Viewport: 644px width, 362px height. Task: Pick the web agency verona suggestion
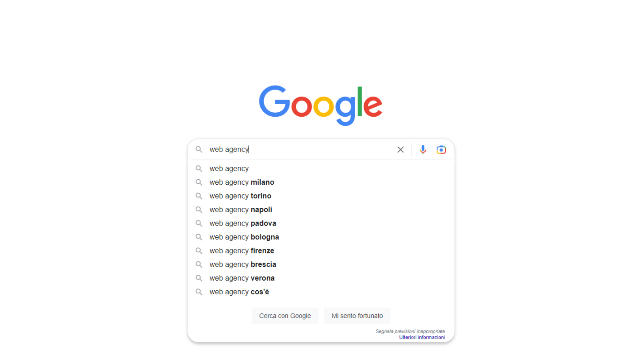point(321,278)
